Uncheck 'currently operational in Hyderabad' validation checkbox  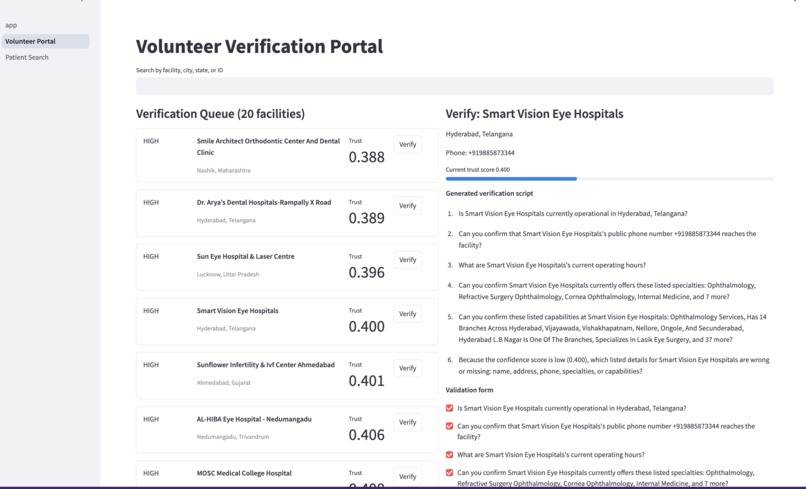tap(449, 408)
